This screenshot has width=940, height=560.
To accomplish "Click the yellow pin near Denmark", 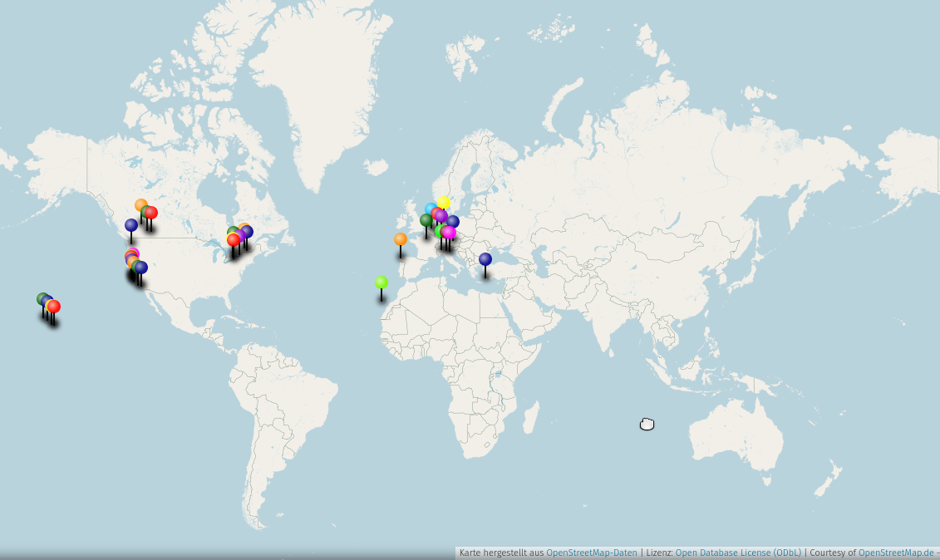I will pyautogui.click(x=444, y=203).
